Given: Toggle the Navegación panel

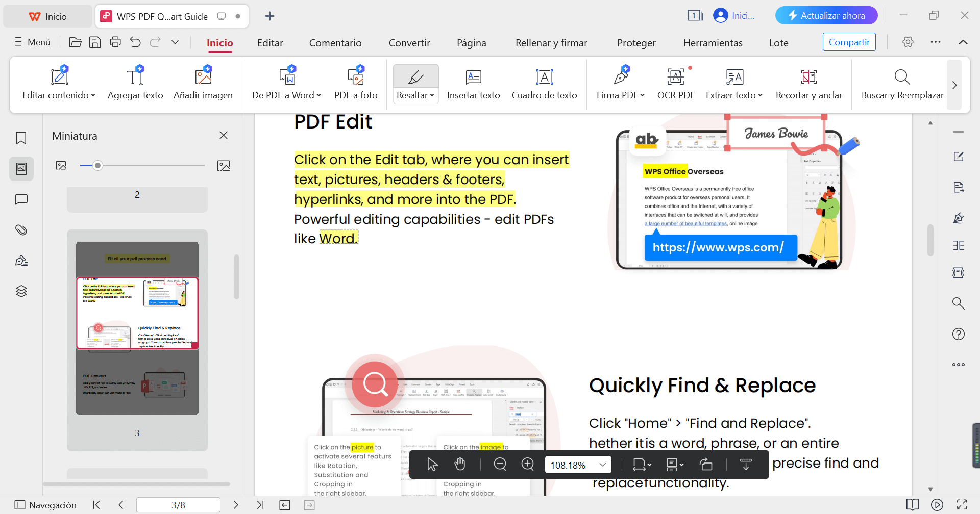Looking at the screenshot, I should click(x=45, y=505).
